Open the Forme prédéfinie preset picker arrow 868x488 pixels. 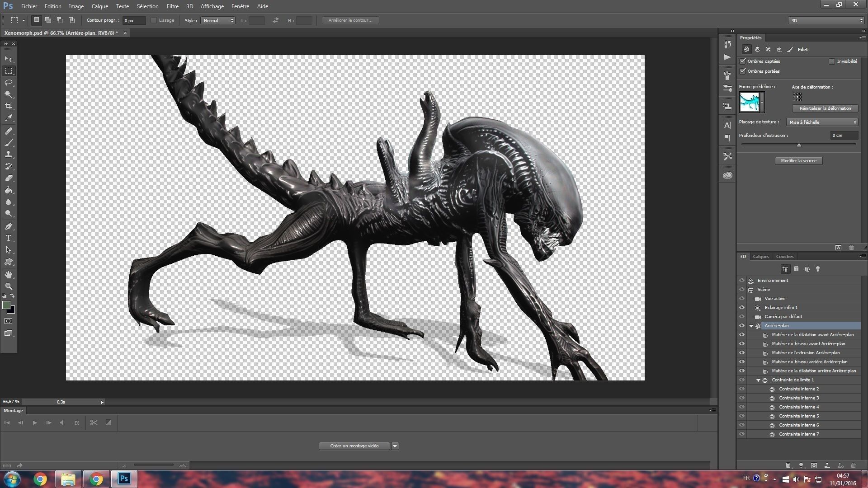[762, 102]
